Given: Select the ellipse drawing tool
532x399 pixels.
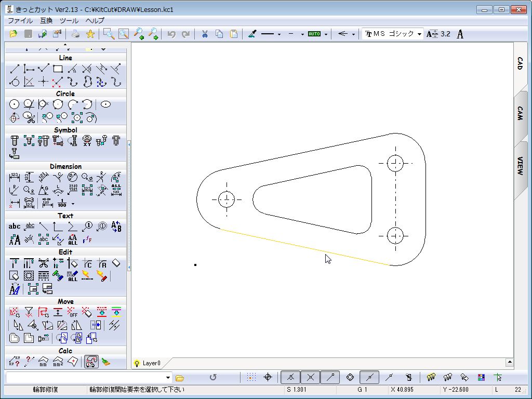Looking at the screenshot, I should pyautogui.click(x=106, y=104).
